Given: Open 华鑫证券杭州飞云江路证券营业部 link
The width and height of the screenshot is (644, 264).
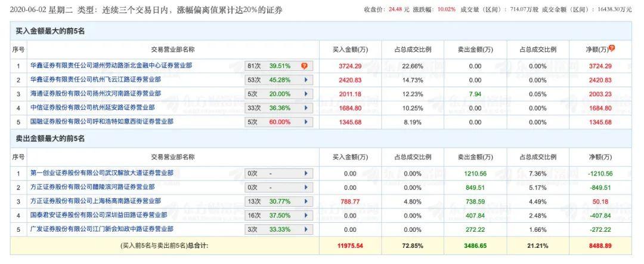Looking at the screenshot, I should point(95,79).
